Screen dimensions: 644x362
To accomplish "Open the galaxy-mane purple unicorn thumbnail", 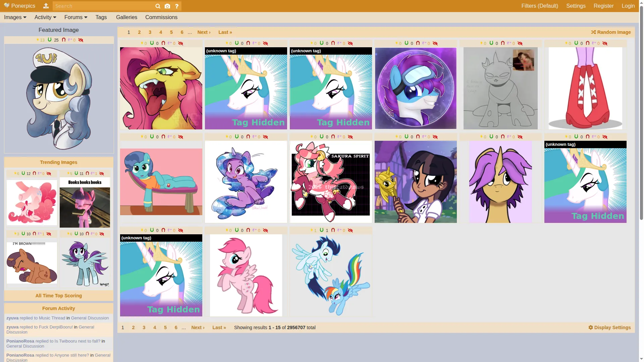I will point(246,182).
